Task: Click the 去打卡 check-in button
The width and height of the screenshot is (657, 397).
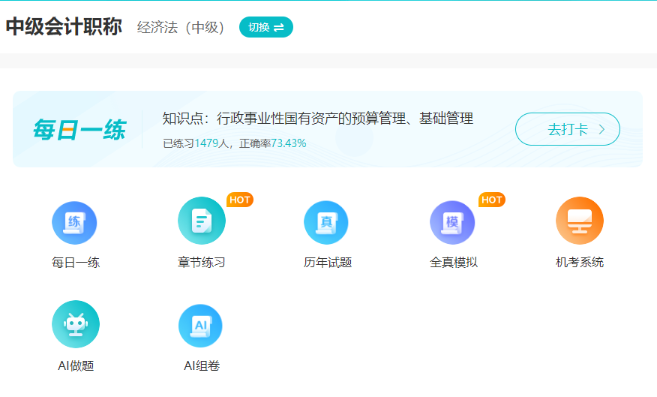Action: pos(567,129)
